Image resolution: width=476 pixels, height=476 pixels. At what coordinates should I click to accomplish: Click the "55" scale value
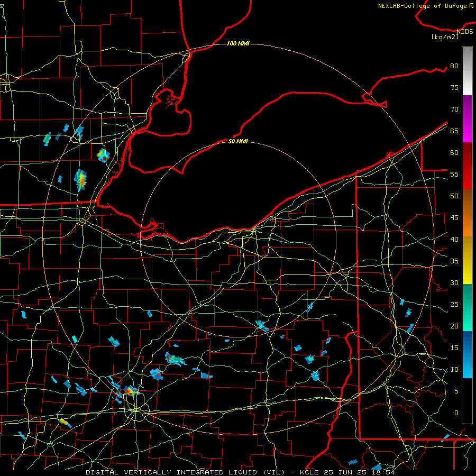[454, 175]
